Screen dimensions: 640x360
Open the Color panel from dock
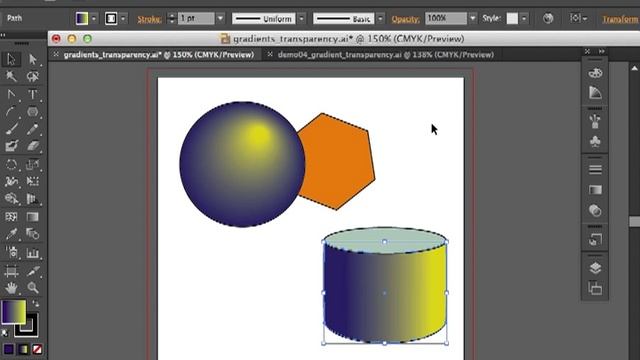595,73
